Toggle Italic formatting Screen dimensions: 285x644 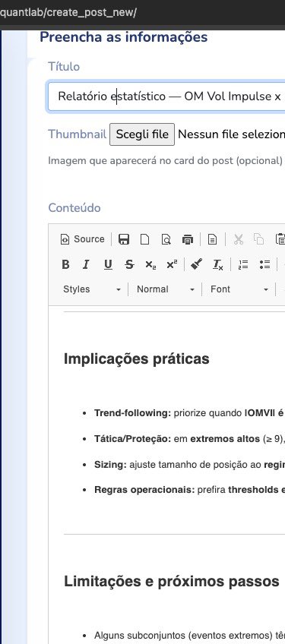(x=86, y=265)
